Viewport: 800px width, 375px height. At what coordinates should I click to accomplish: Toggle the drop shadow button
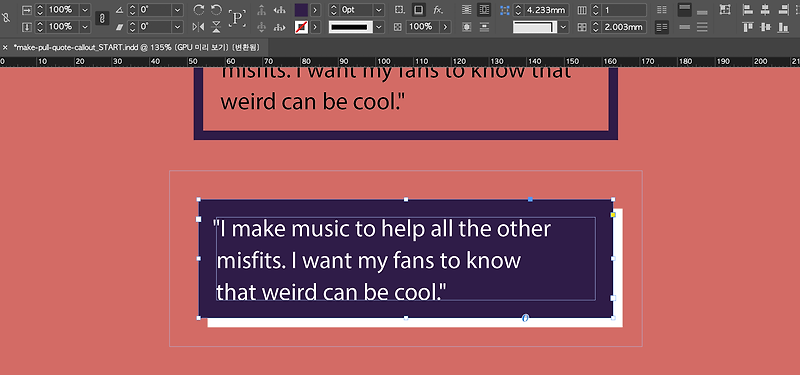[418, 10]
